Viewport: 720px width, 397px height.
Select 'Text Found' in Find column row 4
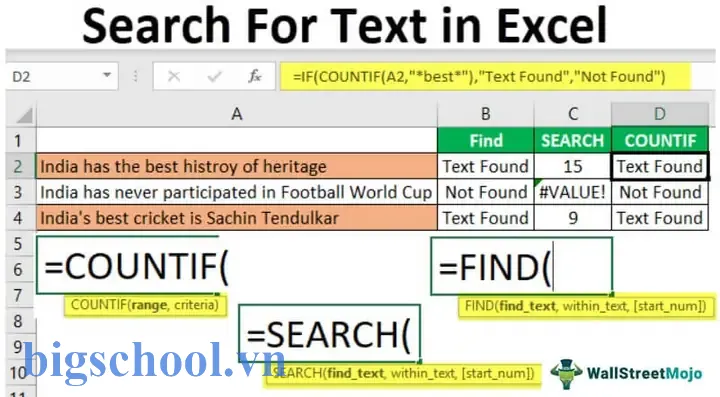coord(486,218)
